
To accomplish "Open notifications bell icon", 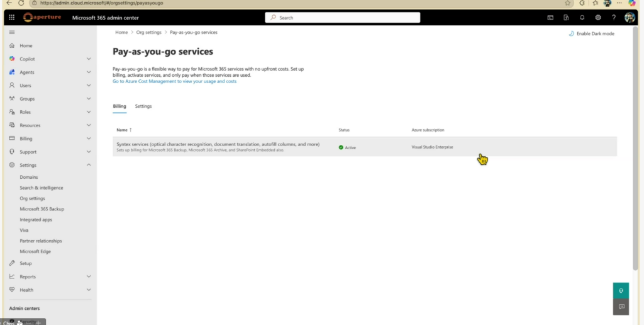I will click(x=582, y=18).
